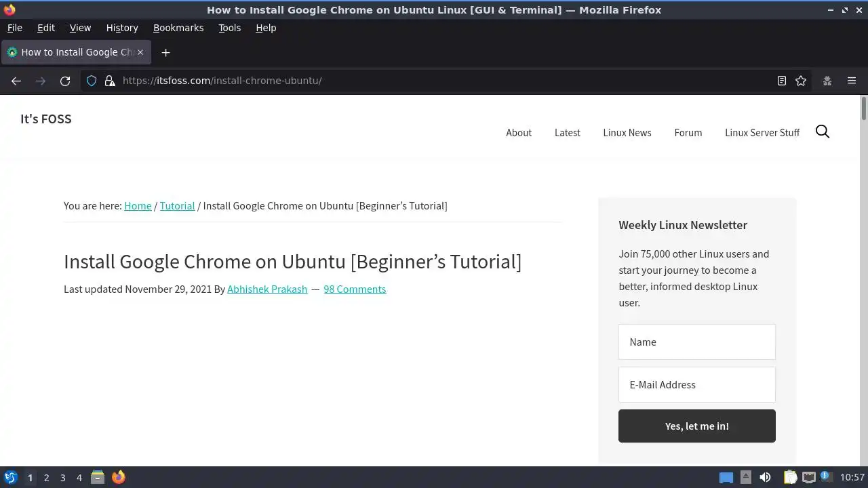868x488 pixels.
Task: Open the History menu
Action: 122,28
